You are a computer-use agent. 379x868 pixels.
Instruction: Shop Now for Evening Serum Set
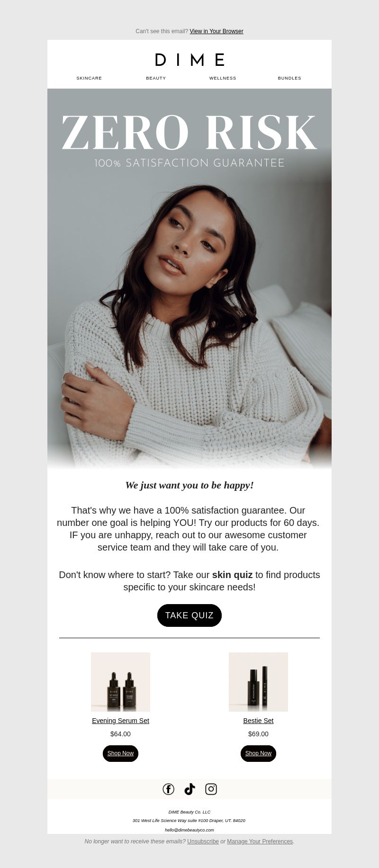pyautogui.click(x=120, y=753)
